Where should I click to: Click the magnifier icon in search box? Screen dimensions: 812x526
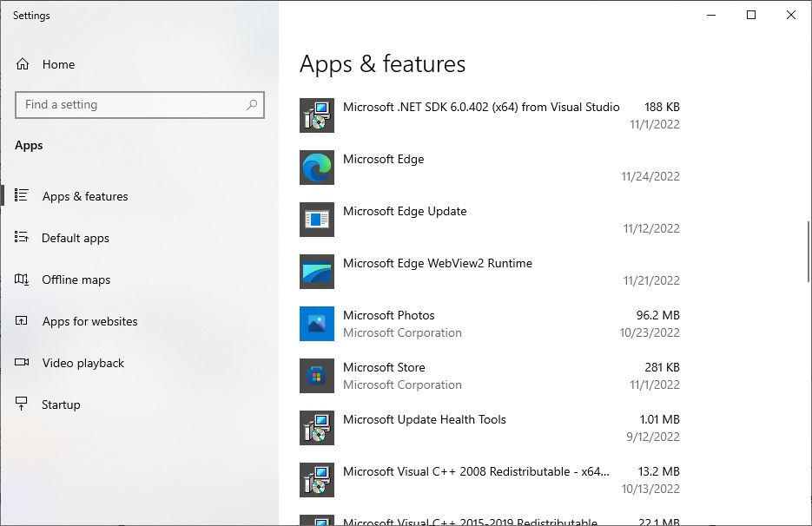pos(252,104)
